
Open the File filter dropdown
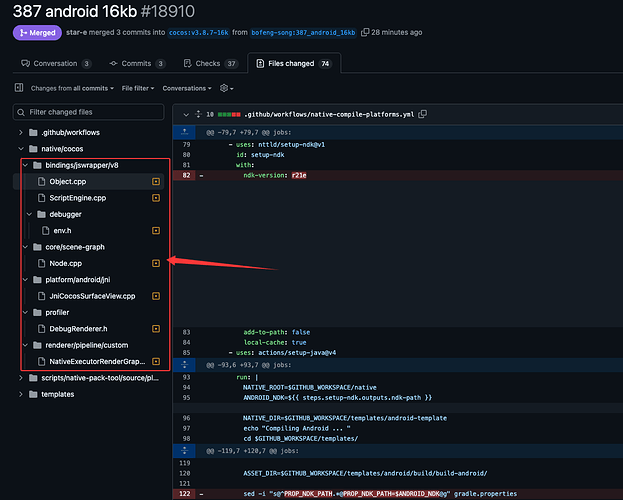138,88
